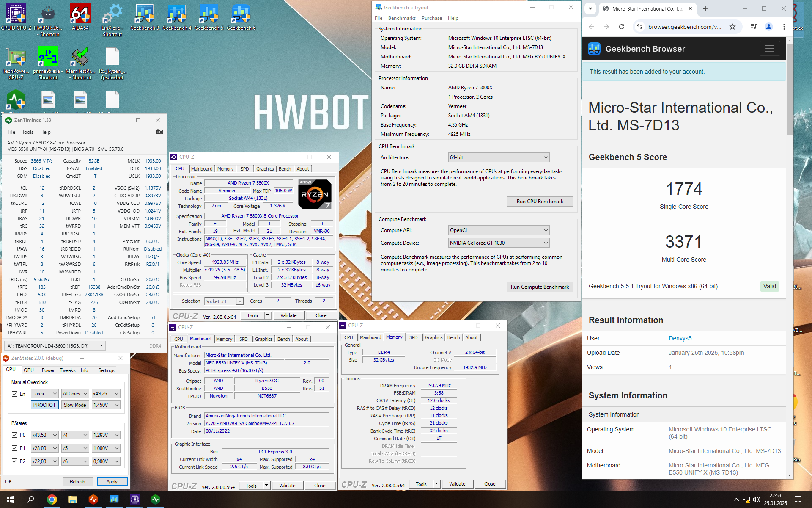Click Run Compute Benchmark button
Viewport: 812px width, 508px height.
coord(540,287)
